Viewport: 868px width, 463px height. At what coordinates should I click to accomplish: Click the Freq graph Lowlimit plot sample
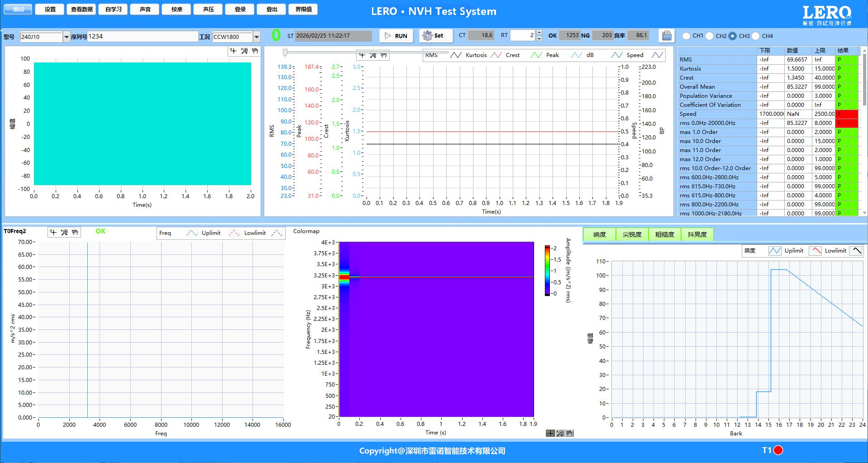pyautogui.click(x=277, y=233)
